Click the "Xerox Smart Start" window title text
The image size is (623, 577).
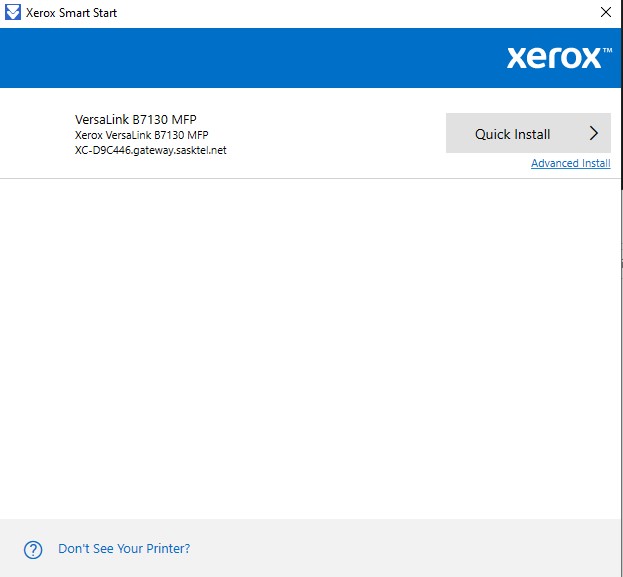tap(72, 13)
